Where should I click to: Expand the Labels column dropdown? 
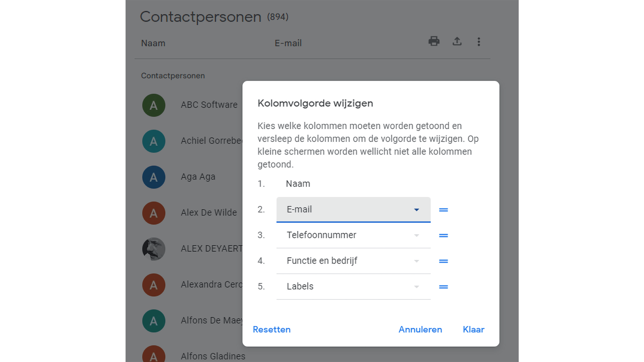[x=353, y=287]
